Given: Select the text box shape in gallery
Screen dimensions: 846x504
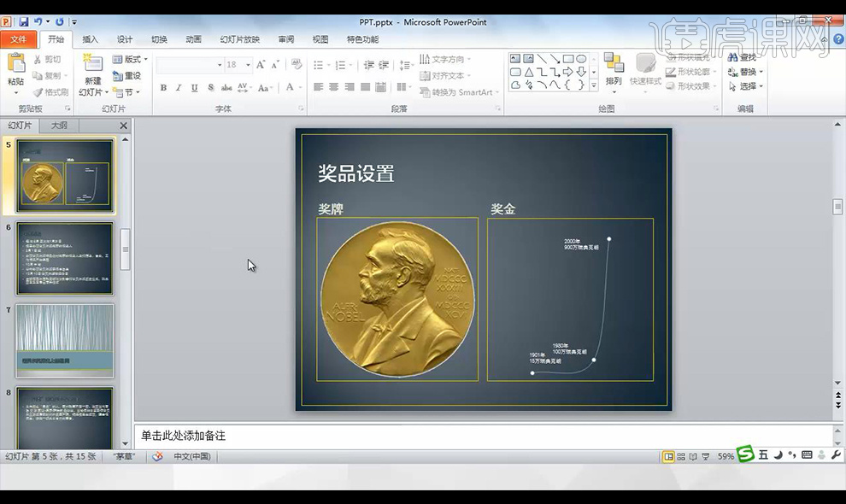Looking at the screenshot, I should coord(515,59).
